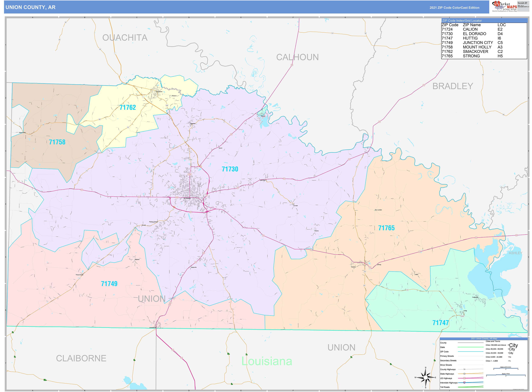Image resolution: width=532 pixels, height=392 pixels.
Task: Click the CLAIBORNE parish label
Action: pos(81,358)
